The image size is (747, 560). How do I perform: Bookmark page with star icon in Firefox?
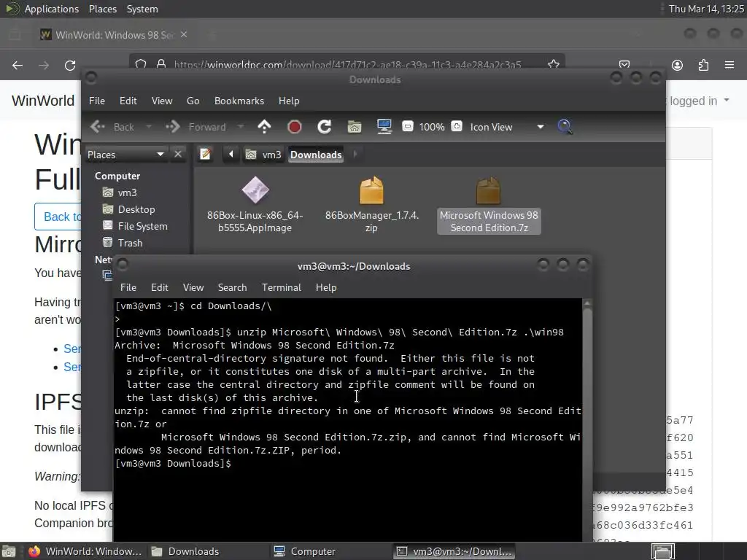coord(554,64)
